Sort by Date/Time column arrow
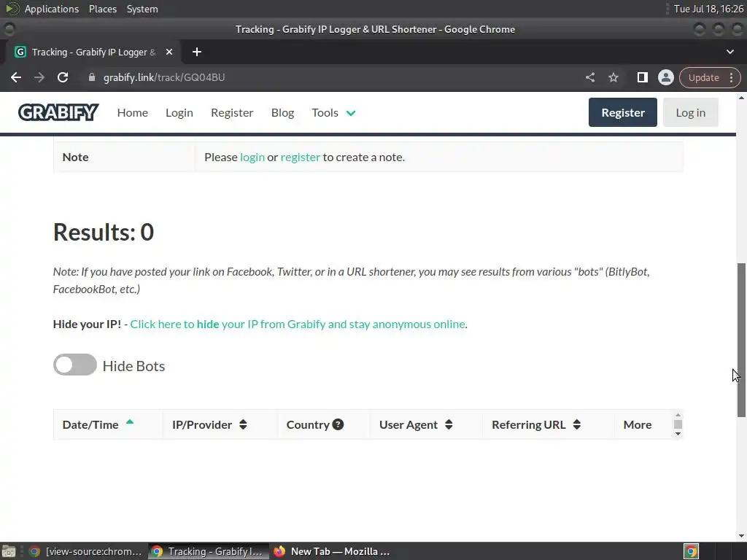This screenshot has width=747, height=560. point(130,422)
